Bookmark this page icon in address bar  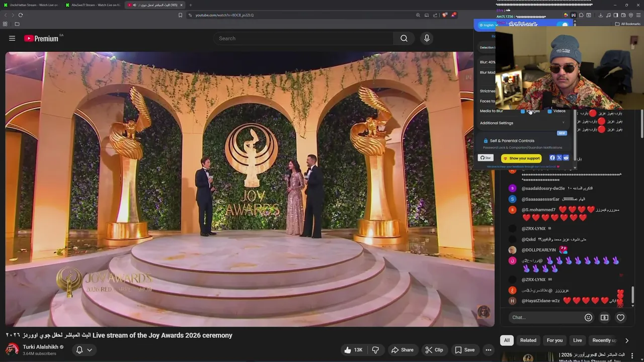(180, 15)
